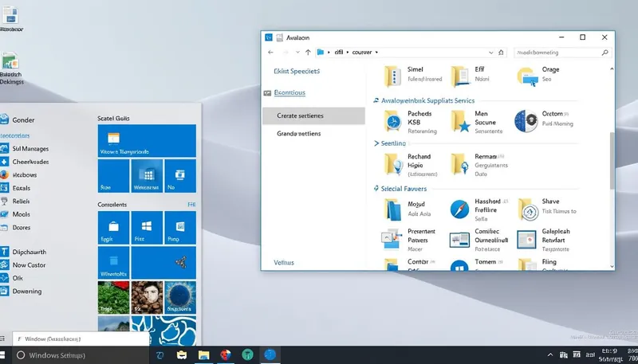Image resolution: width=638 pixels, height=364 pixels.
Task: Open the Hasshord compass icon
Action: coord(459,209)
